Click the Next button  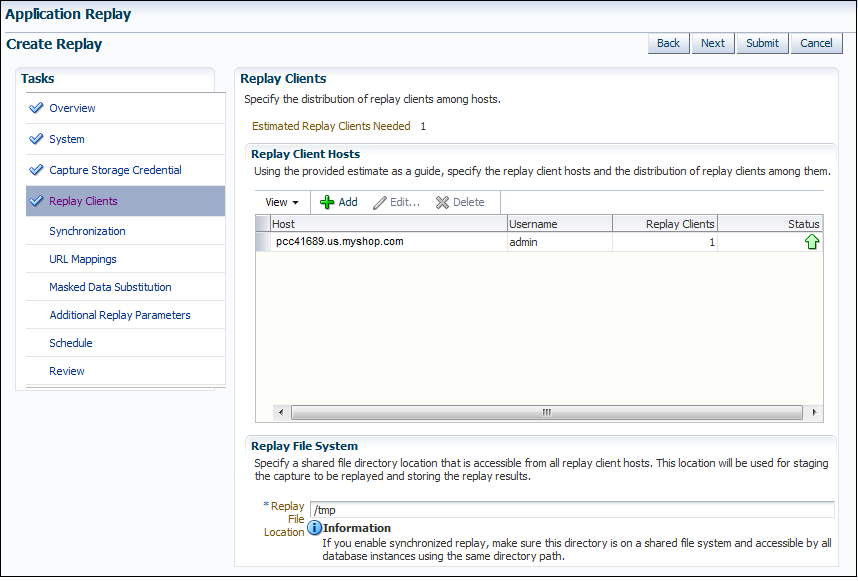tap(712, 43)
